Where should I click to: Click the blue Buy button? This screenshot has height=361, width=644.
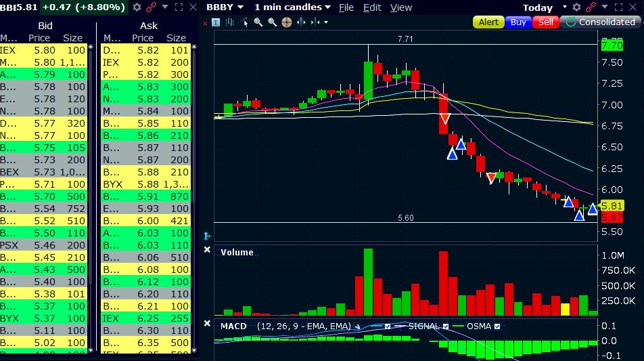point(518,22)
